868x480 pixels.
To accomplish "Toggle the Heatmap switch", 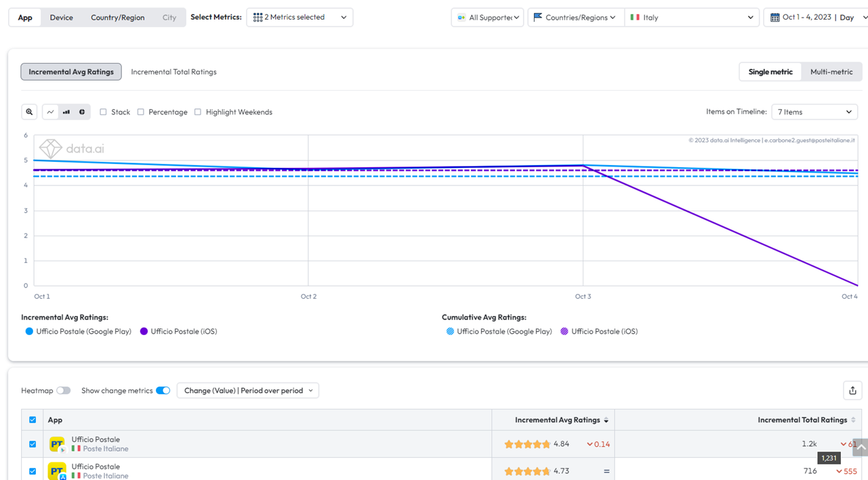I will [x=64, y=391].
